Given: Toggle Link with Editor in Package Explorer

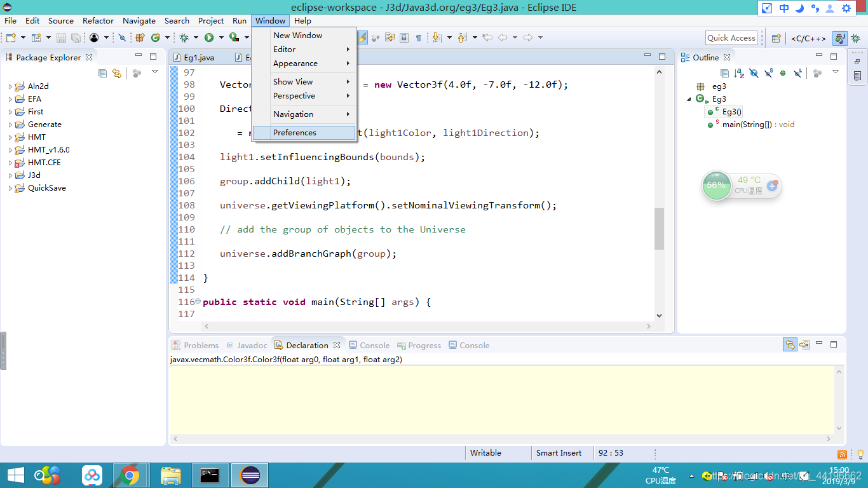Looking at the screenshot, I should [117, 73].
